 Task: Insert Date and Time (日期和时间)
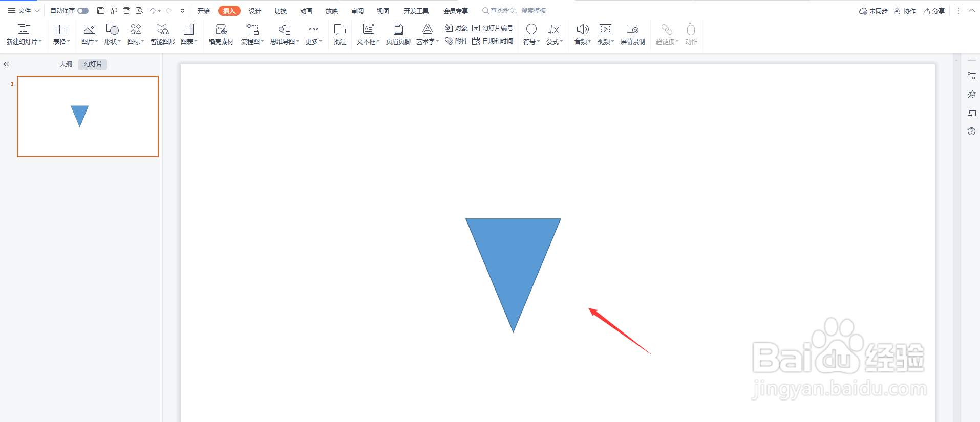tap(493, 41)
